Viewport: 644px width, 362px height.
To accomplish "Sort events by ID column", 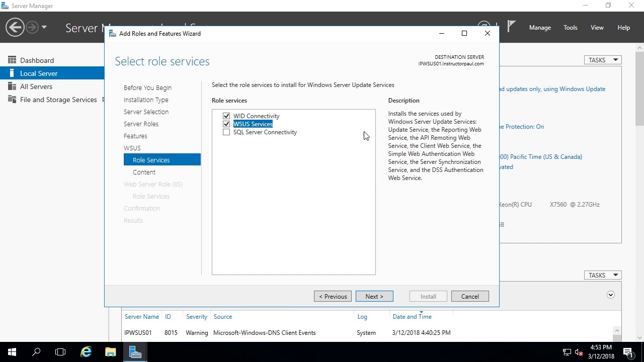I will pos(168,317).
